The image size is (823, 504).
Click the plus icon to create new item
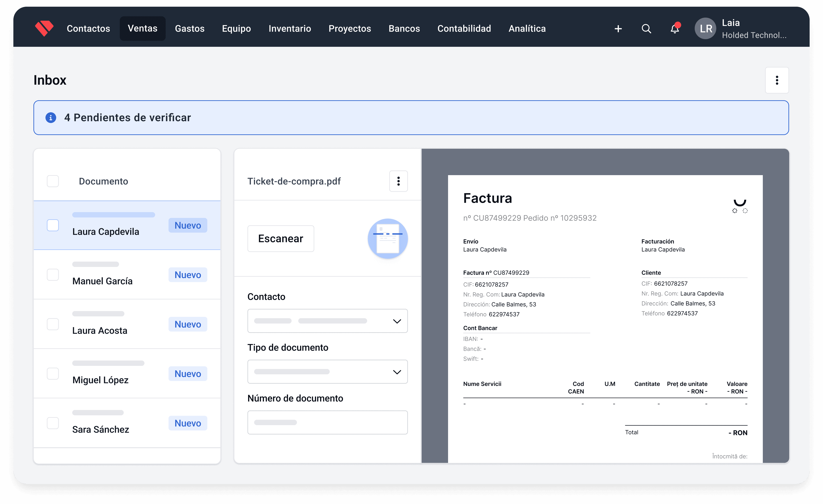click(618, 29)
